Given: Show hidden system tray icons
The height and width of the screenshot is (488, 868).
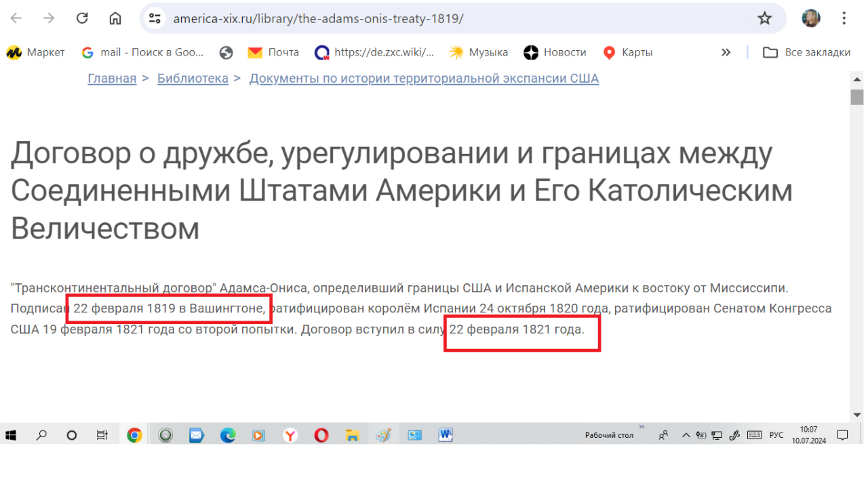Looking at the screenshot, I should coord(686,435).
